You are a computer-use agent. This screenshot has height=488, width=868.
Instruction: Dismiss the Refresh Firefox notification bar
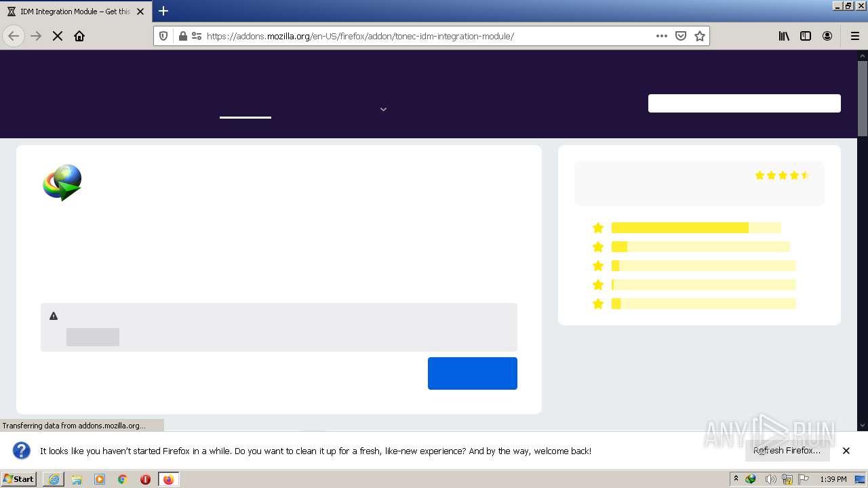846,451
